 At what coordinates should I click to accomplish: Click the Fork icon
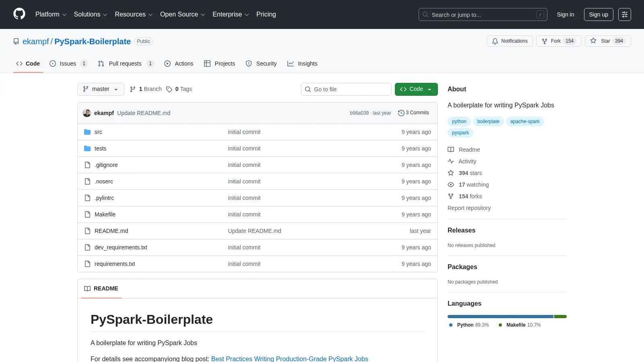click(545, 41)
